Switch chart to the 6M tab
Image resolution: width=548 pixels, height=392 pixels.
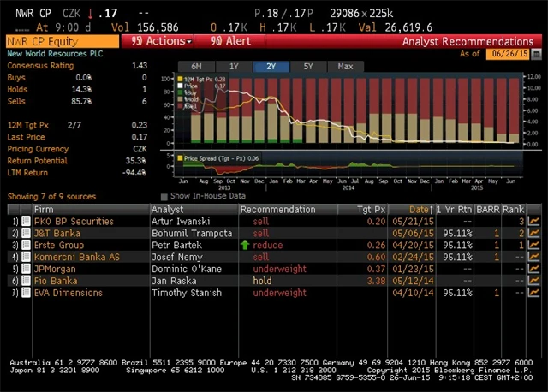[x=196, y=66]
